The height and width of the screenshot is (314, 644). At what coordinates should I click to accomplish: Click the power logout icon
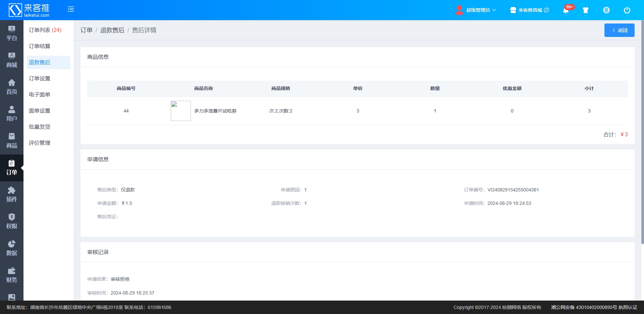627,10
